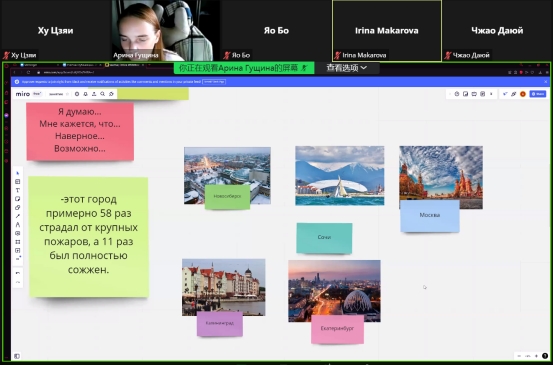This screenshot has width=553, height=365.
Task: Choose the Text tool in Miro toolbar
Action: pos(18,190)
